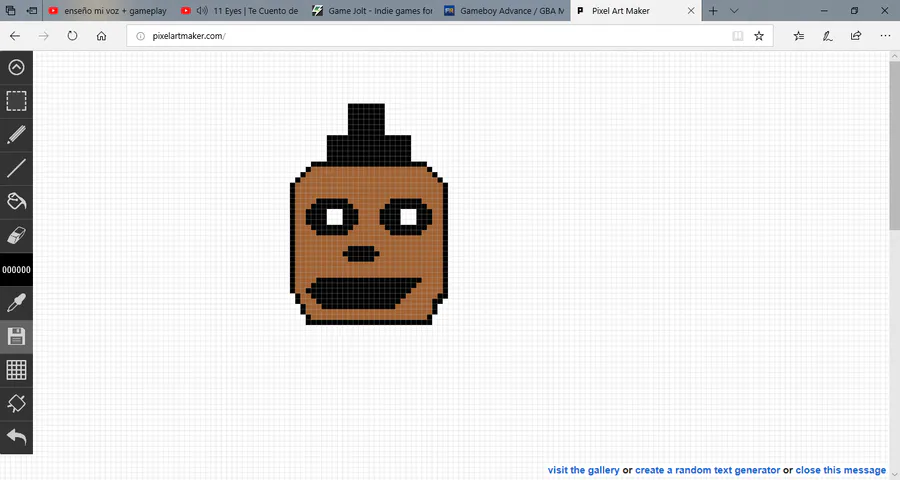Add web notes with the pen icon
The width and height of the screenshot is (900, 480).
click(827, 36)
